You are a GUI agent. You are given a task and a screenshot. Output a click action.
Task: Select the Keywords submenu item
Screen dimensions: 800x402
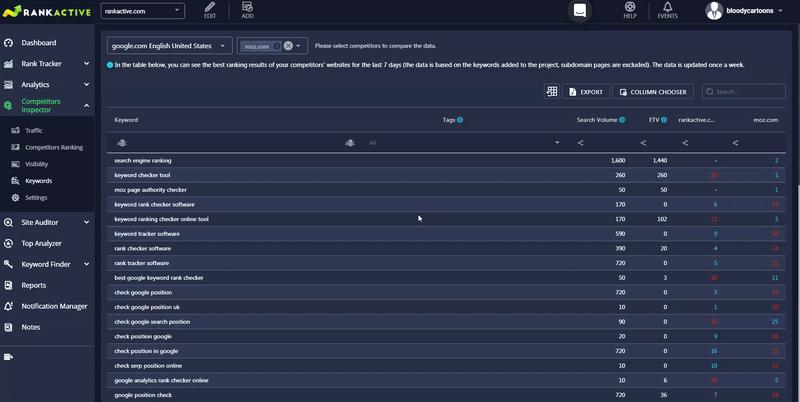point(39,181)
